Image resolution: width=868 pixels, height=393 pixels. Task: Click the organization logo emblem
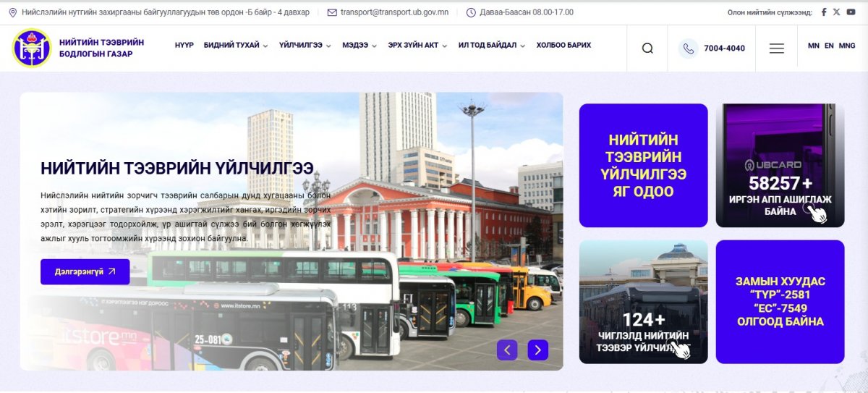[x=32, y=48]
